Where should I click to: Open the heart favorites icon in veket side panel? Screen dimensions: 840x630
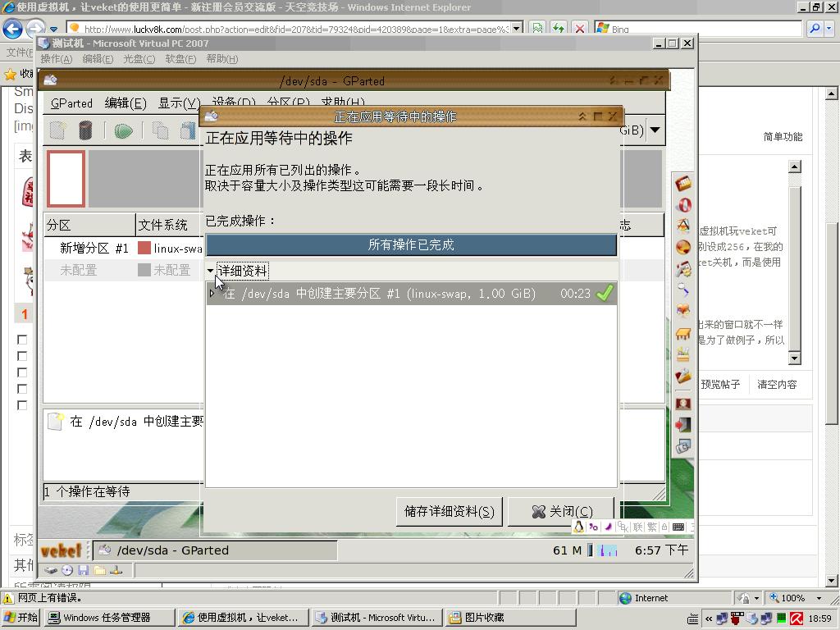coord(683,311)
